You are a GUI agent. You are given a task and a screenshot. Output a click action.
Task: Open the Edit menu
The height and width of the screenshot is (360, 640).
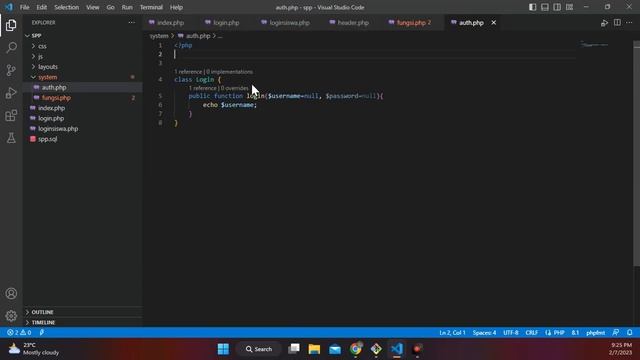[42, 7]
